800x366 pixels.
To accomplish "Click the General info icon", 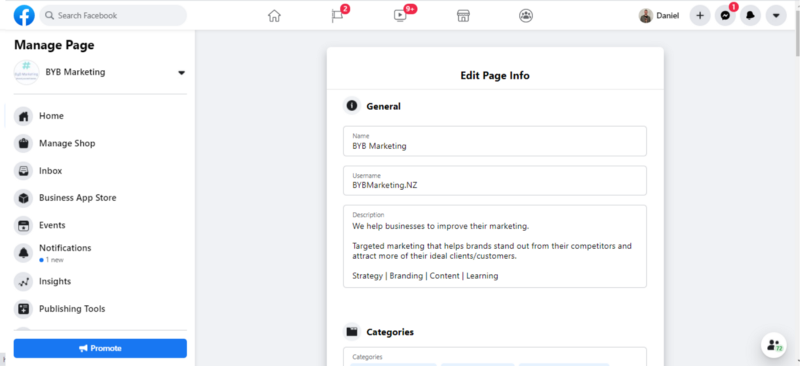I will click(x=352, y=106).
